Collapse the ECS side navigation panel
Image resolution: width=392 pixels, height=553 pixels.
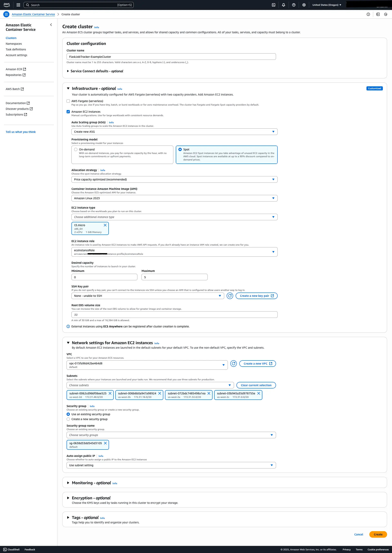[51, 25]
